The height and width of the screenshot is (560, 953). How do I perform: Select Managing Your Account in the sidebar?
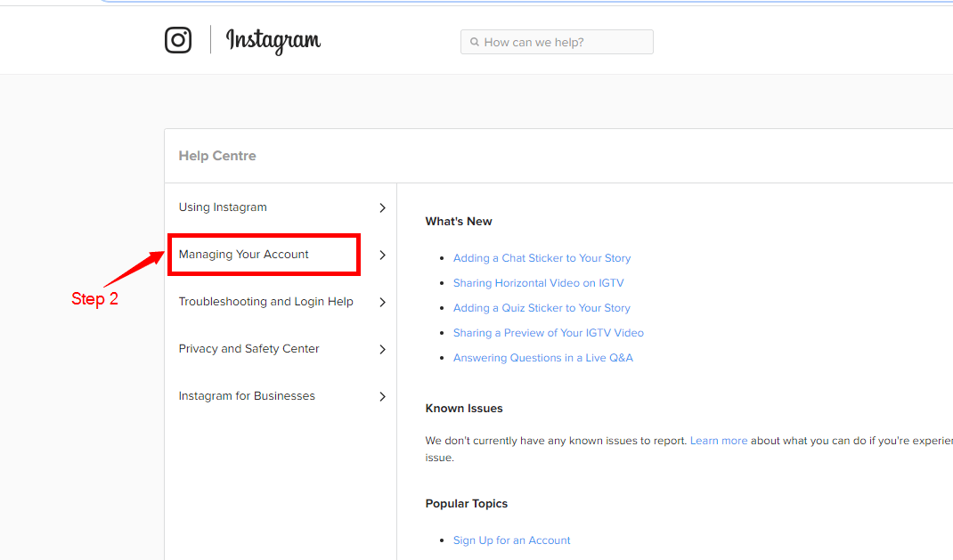pyautogui.click(x=244, y=255)
